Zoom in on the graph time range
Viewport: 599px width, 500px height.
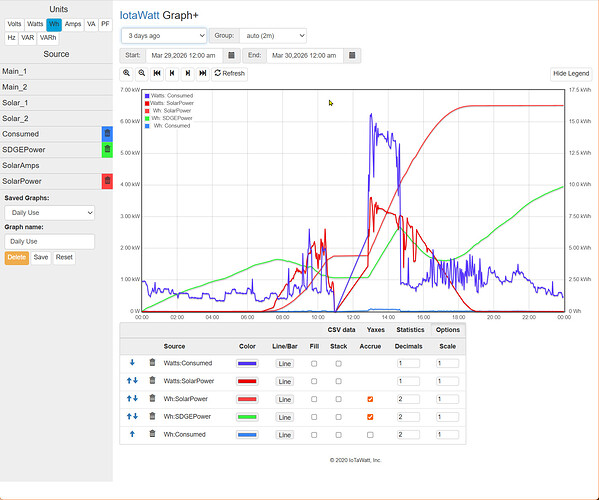(x=126, y=73)
